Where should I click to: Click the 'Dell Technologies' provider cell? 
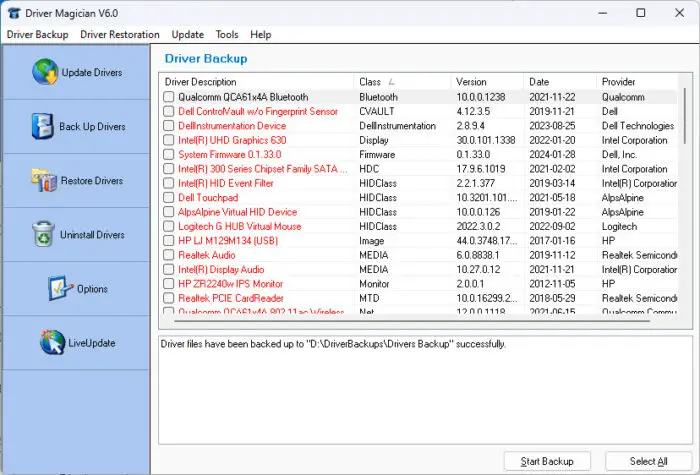point(638,126)
